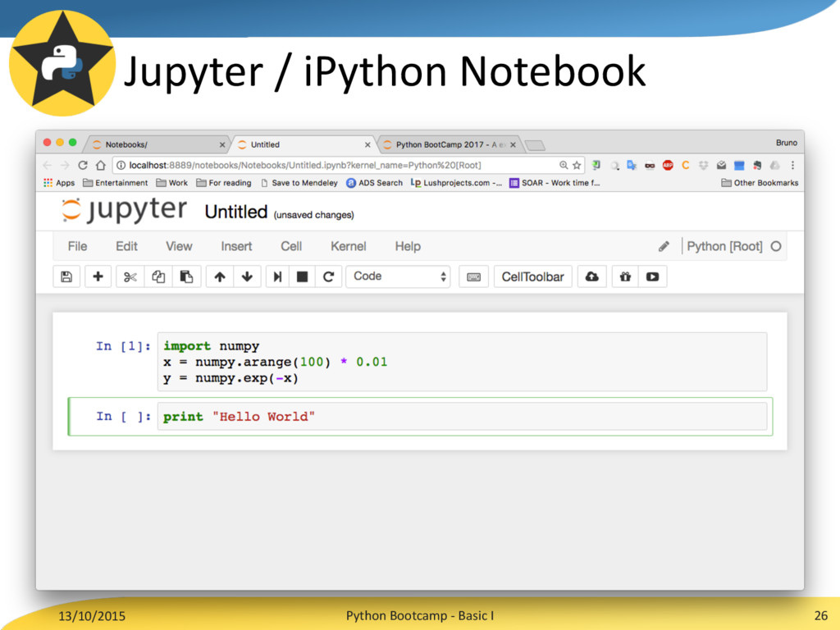Paste cells below clipboard icon

pos(186,276)
